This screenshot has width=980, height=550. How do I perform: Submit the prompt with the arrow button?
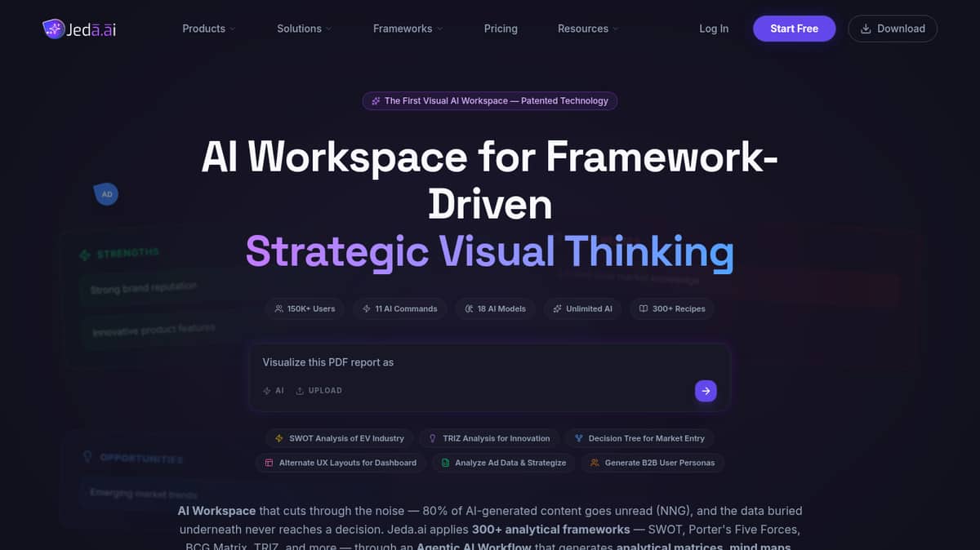[x=706, y=391]
